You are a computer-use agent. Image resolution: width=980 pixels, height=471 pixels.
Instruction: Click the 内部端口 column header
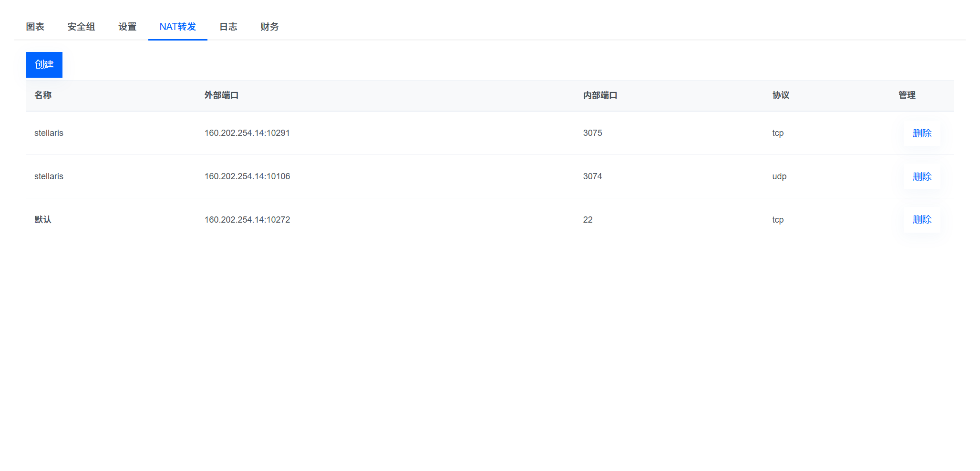tap(600, 95)
